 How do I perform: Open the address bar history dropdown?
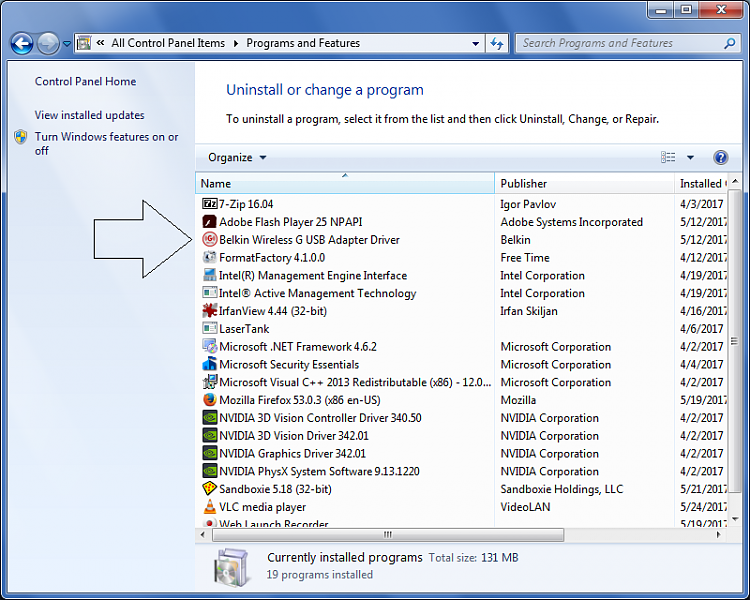click(x=475, y=44)
